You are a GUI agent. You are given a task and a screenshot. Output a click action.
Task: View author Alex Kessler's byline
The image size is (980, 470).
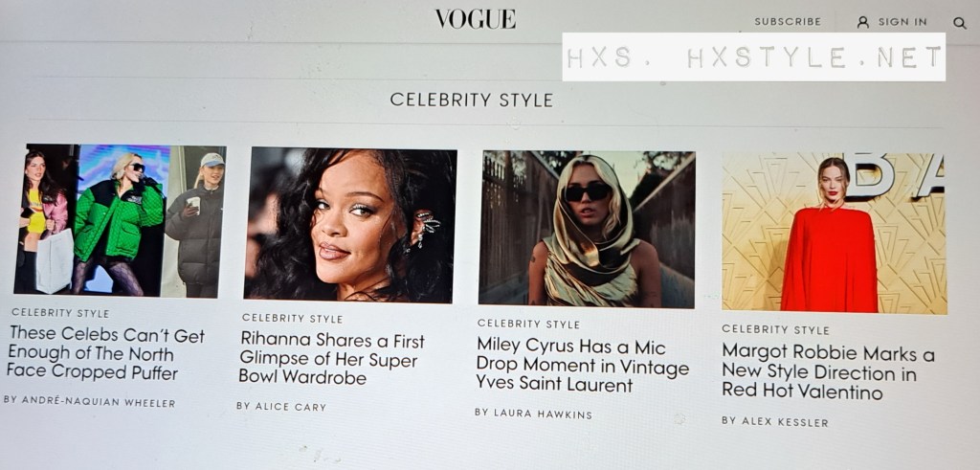coord(775,422)
